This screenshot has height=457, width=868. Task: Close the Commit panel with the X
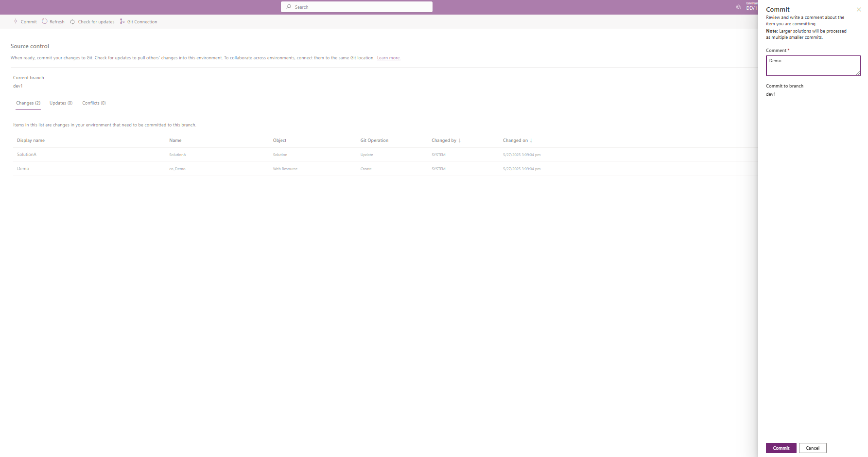point(859,10)
